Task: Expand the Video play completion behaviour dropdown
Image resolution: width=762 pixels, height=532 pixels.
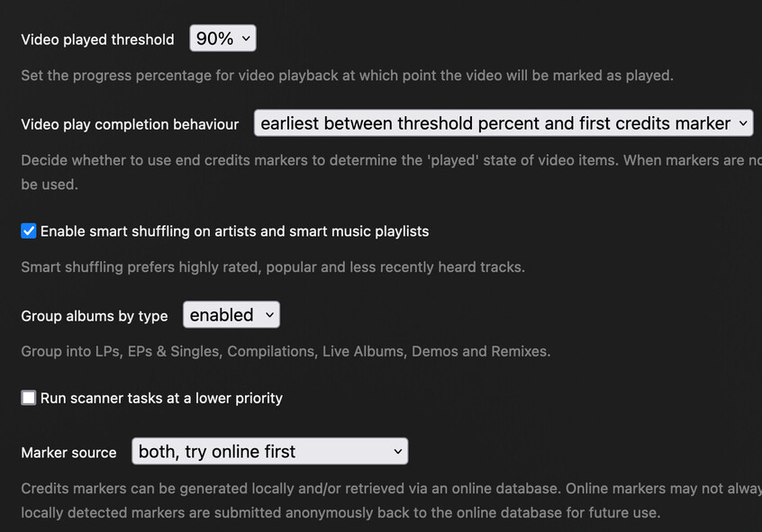Action: [x=503, y=123]
